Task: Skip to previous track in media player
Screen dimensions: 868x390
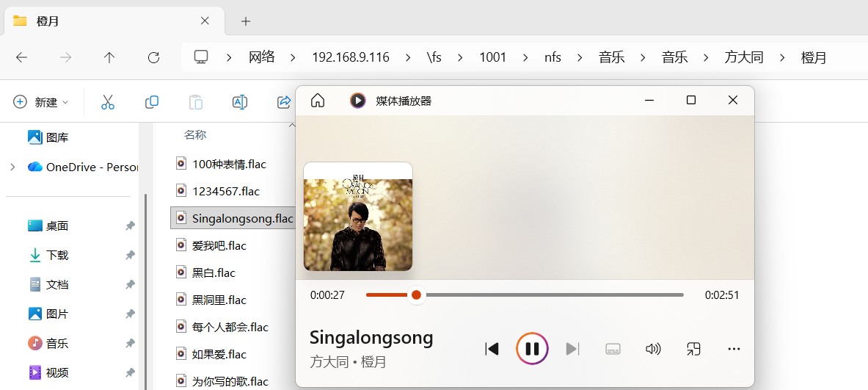Action: (492, 348)
